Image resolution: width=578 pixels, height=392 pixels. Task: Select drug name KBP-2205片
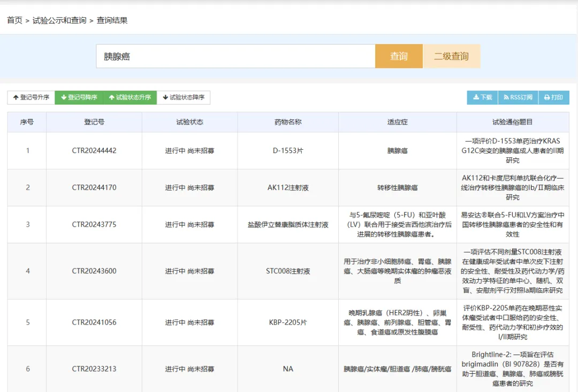[288, 322]
